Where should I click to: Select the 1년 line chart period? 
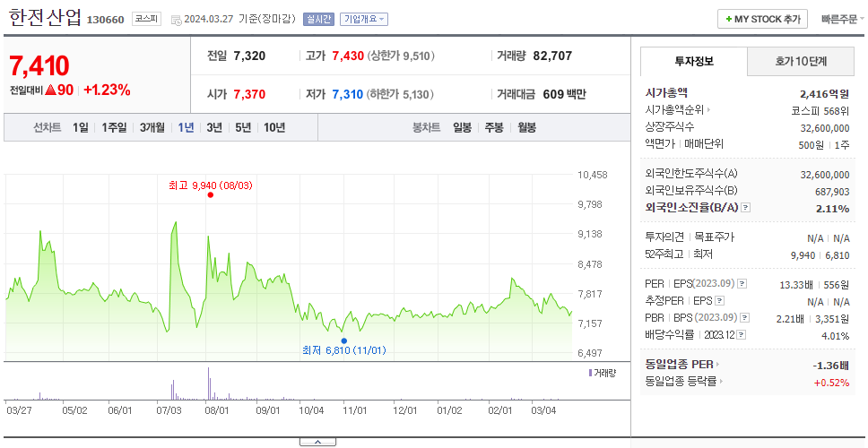click(186, 128)
